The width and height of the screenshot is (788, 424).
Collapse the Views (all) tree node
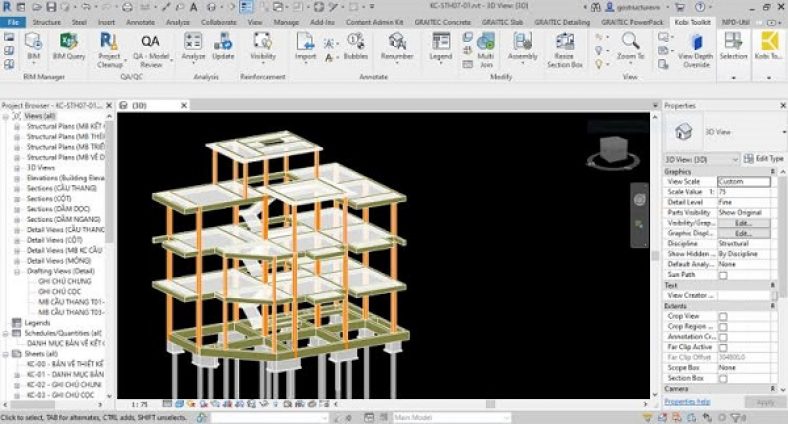pos(6,116)
